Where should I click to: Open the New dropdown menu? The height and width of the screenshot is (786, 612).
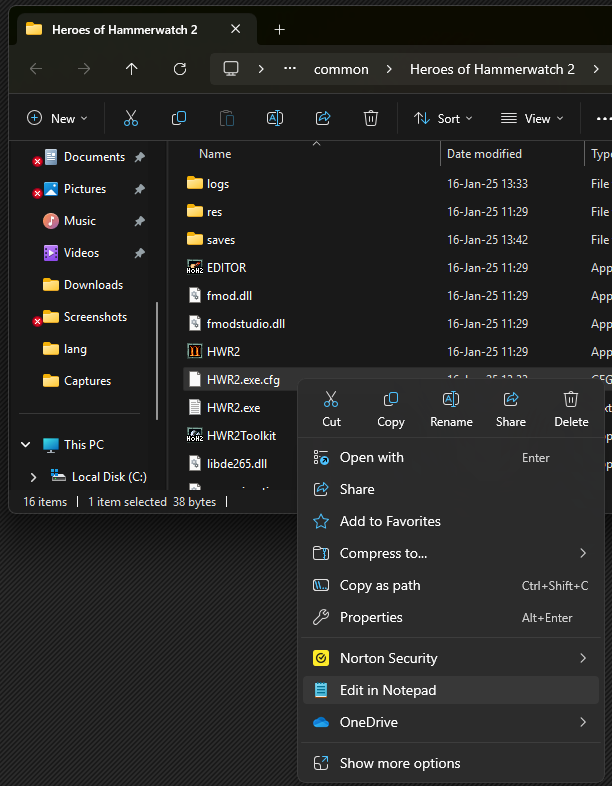(x=57, y=118)
